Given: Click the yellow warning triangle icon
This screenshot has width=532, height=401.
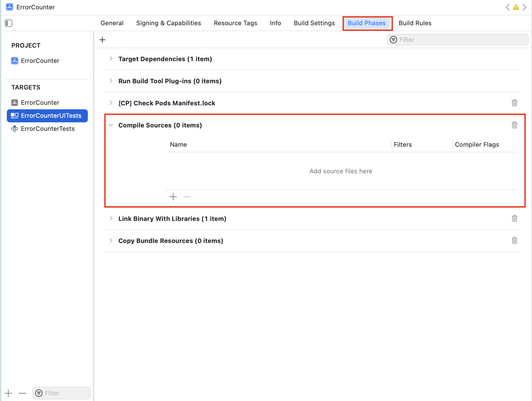Looking at the screenshot, I should (x=516, y=7).
